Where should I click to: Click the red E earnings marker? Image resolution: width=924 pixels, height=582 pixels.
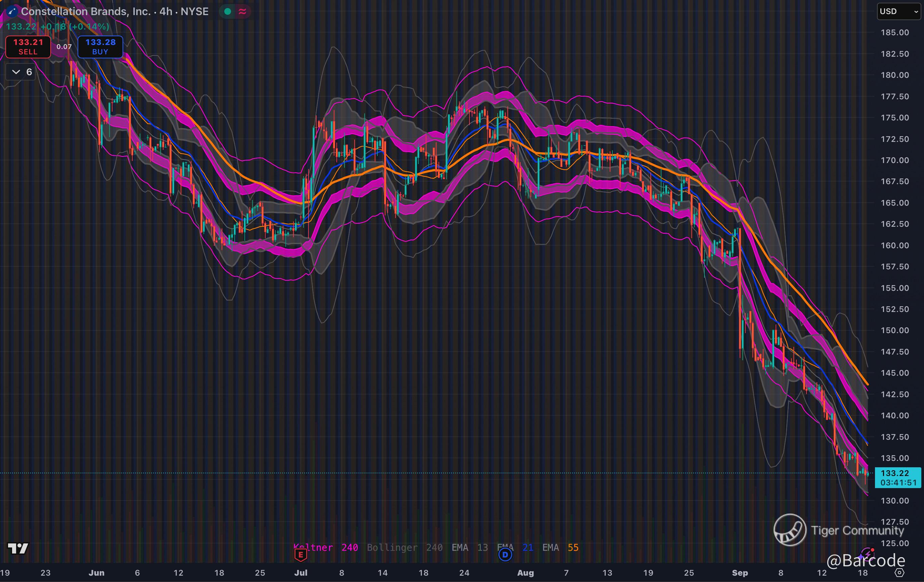(301, 554)
